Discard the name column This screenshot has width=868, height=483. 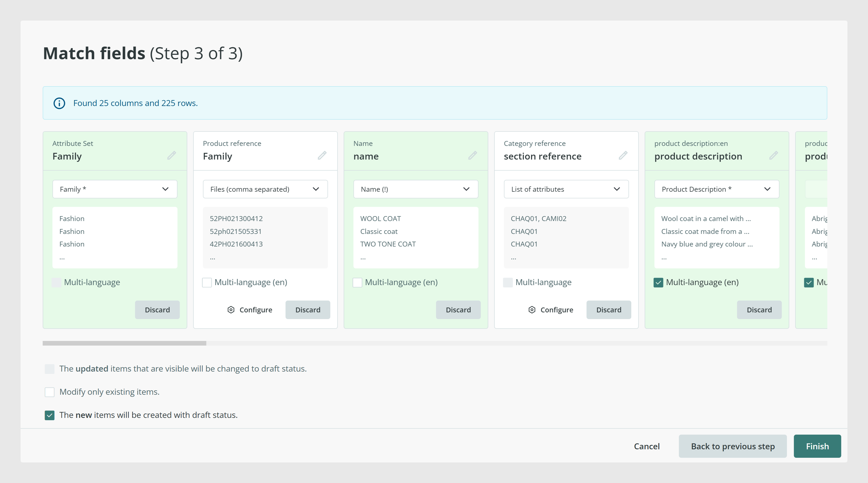(458, 310)
